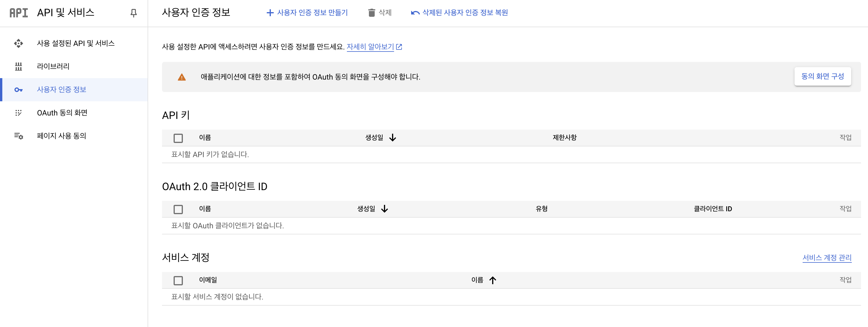
Task: Check the select-all box in OAuth 클라이언트 table
Action: (178, 209)
